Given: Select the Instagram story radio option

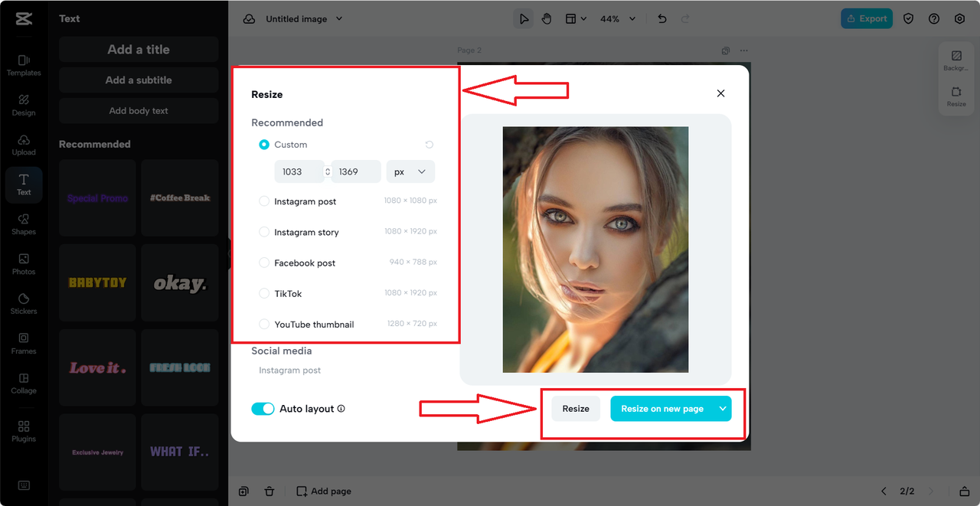Looking at the screenshot, I should click(264, 232).
